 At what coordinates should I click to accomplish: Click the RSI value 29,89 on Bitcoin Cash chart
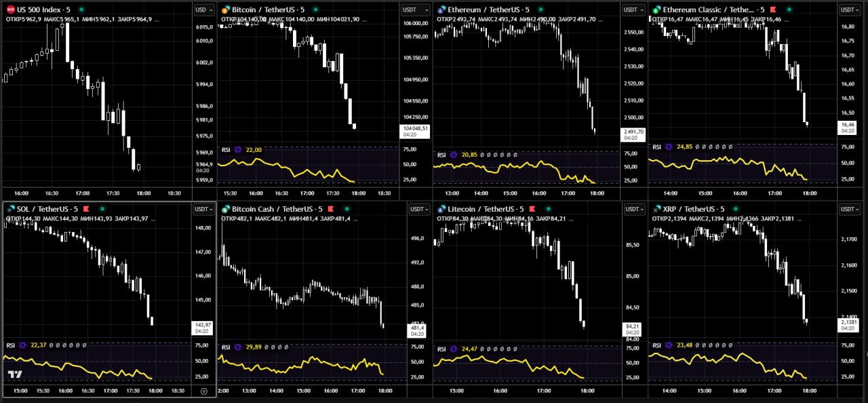[x=254, y=347]
